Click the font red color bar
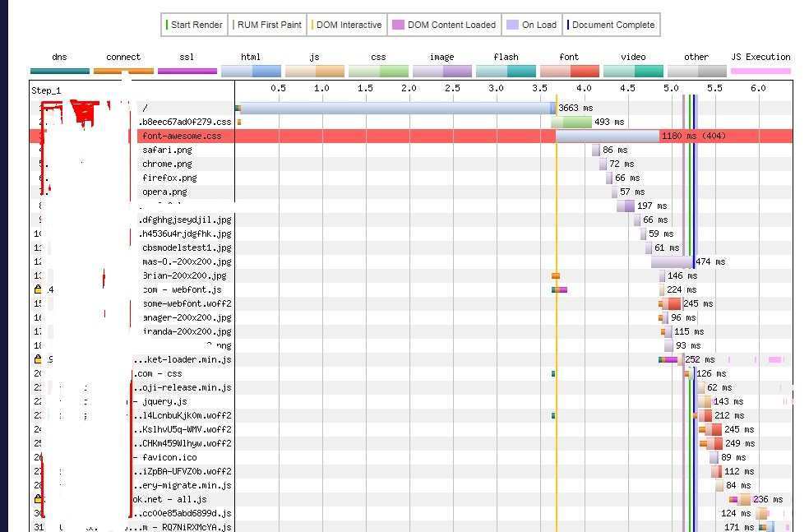The image size is (809, 532). (568, 72)
